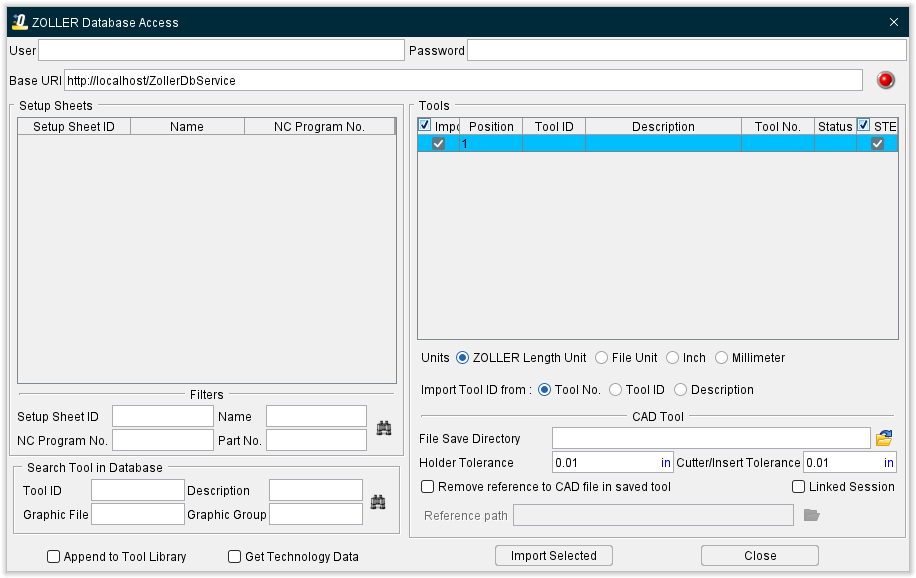Click the Part No. filter field
Image resolution: width=916 pixels, height=578 pixels.
pos(317,440)
